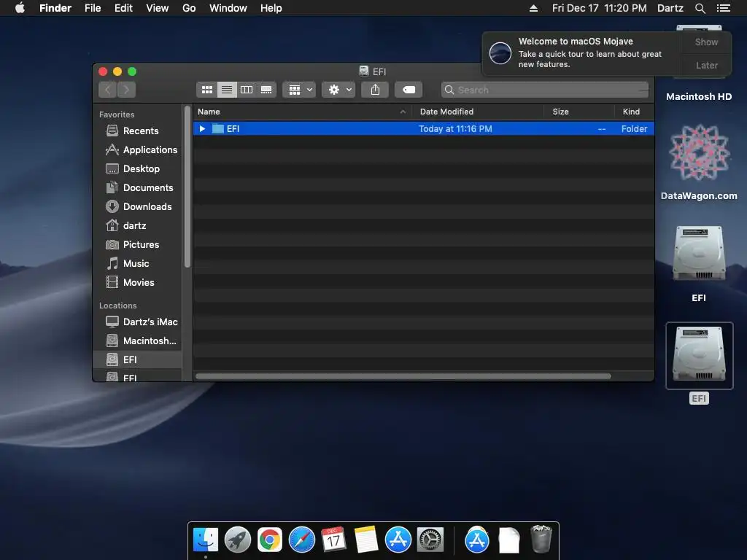Viewport: 747px width, 560px height.
Task: Click the Dartz user menu
Action: click(670, 8)
